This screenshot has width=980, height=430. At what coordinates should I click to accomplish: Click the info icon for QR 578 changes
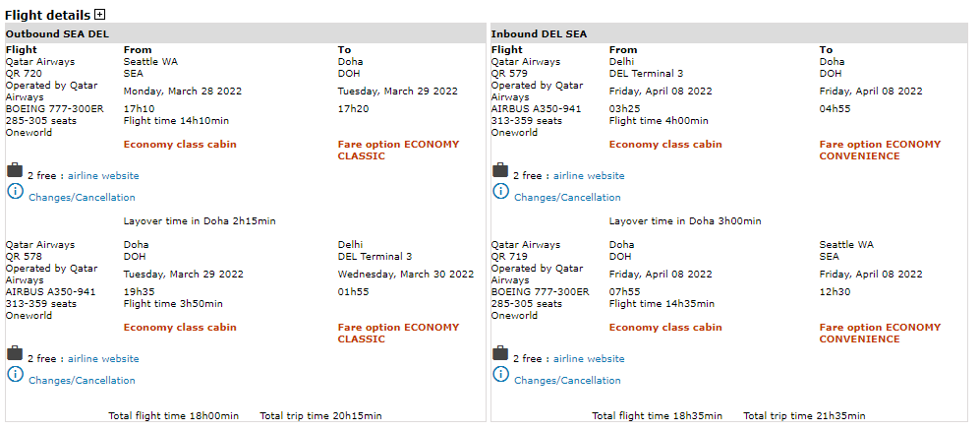click(15, 374)
